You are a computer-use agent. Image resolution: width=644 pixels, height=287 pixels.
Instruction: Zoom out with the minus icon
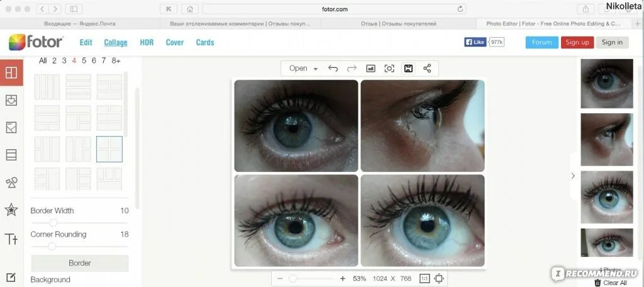pos(280,279)
